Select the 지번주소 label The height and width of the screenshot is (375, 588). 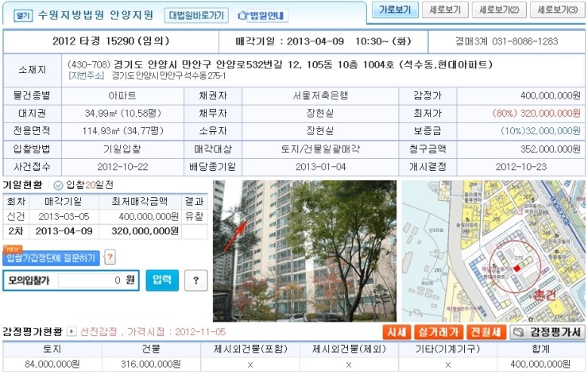click(87, 75)
